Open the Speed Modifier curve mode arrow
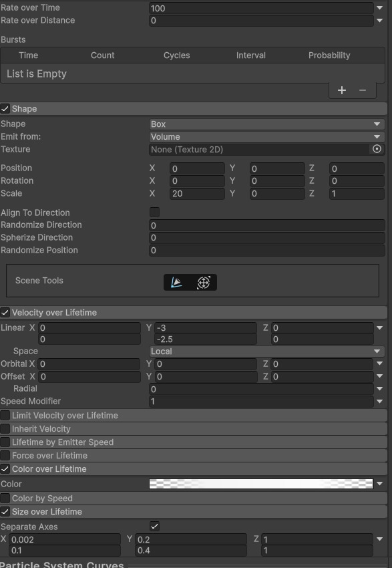 (x=379, y=401)
